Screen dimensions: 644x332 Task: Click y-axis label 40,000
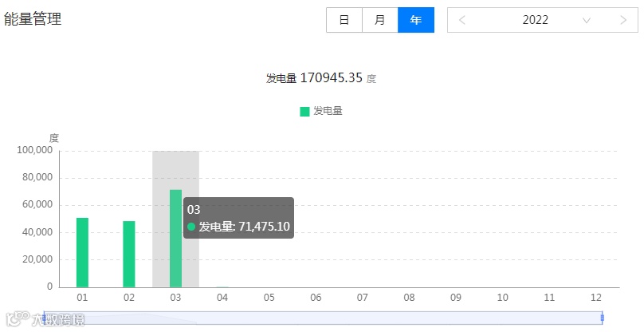click(x=37, y=232)
